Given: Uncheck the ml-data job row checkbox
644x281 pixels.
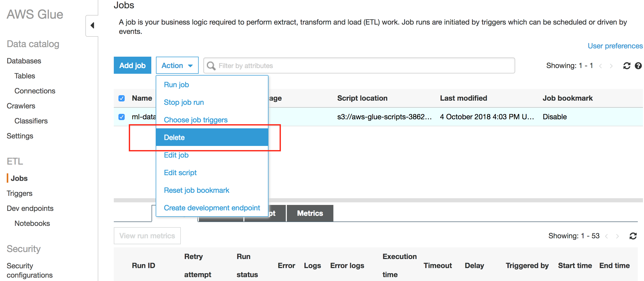Looking at the screenshot, I should pyautogui.click(x=122, y=117).
